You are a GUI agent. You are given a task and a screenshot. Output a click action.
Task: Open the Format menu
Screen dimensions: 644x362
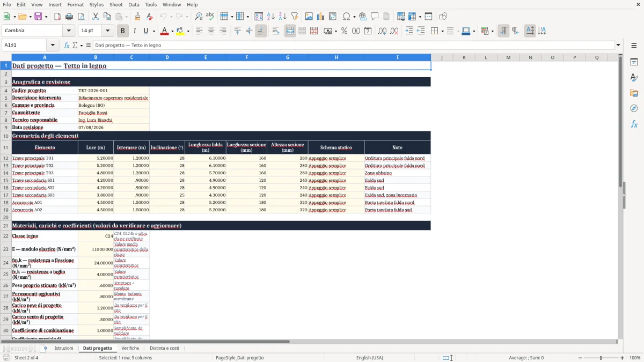point(75,4)
